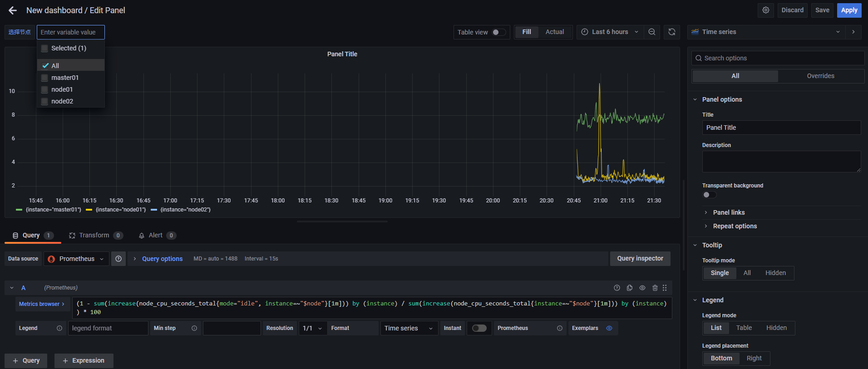The image size is (868, 369).
Task: Click plus icon on Query button
Action: pyautogui.click(x=15, y=361)
